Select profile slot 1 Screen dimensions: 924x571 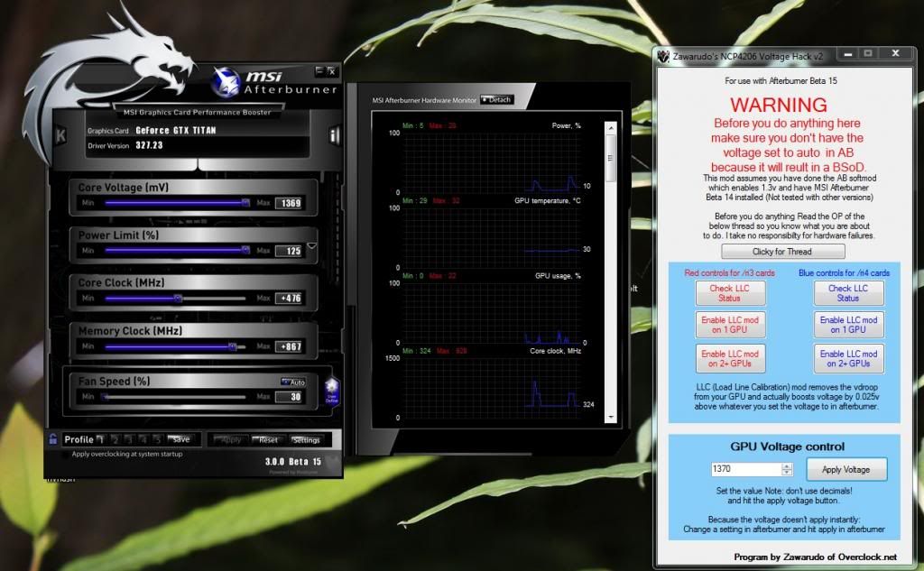(x=101, y=439)
